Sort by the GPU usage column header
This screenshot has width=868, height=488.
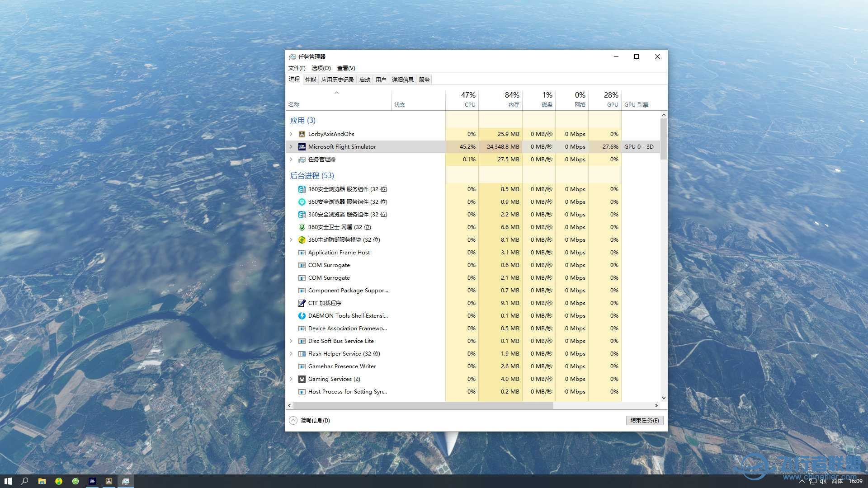tap(605, 100)
